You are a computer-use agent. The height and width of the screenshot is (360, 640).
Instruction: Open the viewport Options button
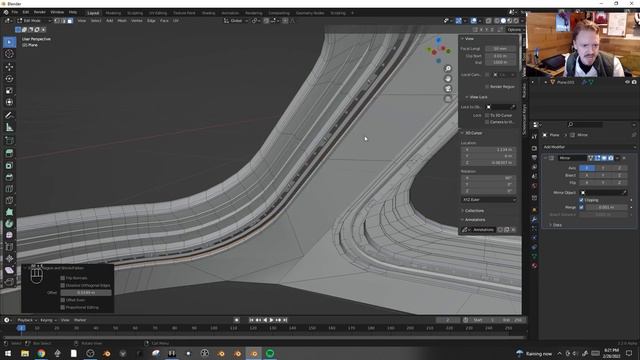click(514, 29)
